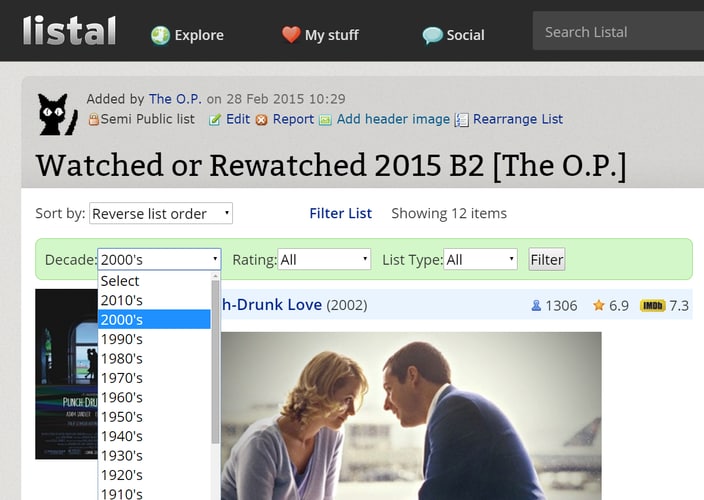Open The O.P. profile link
The height and width of the screenshot is (500, 704).
point(175,99)
